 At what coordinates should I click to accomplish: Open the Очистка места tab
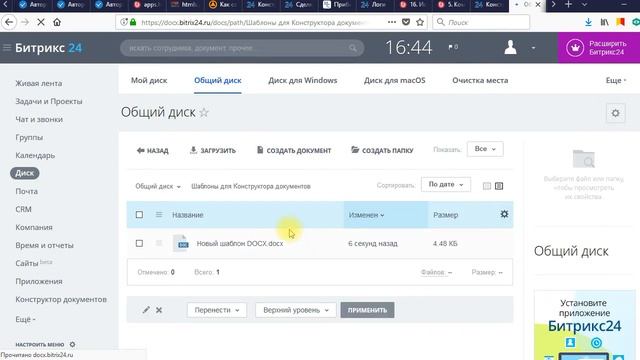[480, 80]
